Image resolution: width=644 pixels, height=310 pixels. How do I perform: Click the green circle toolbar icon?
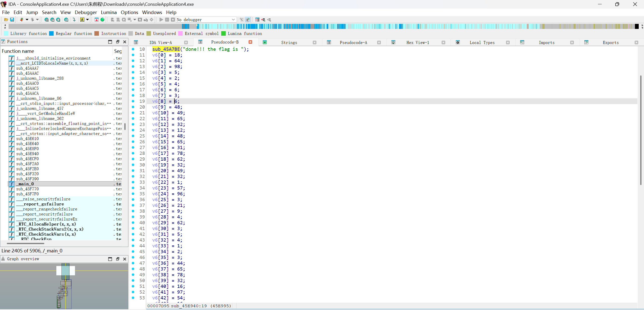tap(102, 20)
